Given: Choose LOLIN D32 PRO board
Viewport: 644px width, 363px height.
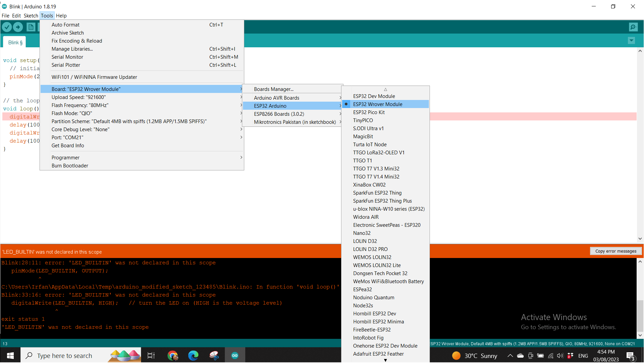Looking at the screenshot, I should (x=385, y=249).
